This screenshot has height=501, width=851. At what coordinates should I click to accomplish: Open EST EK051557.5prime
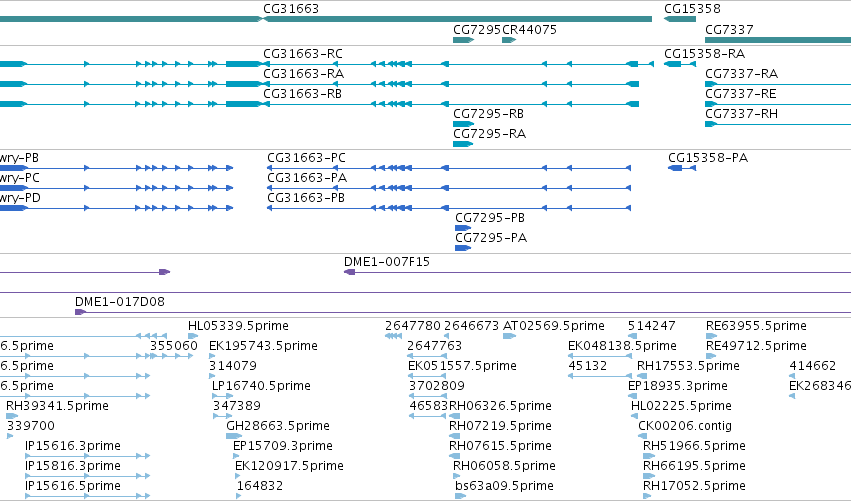click(x=462, y=366)
